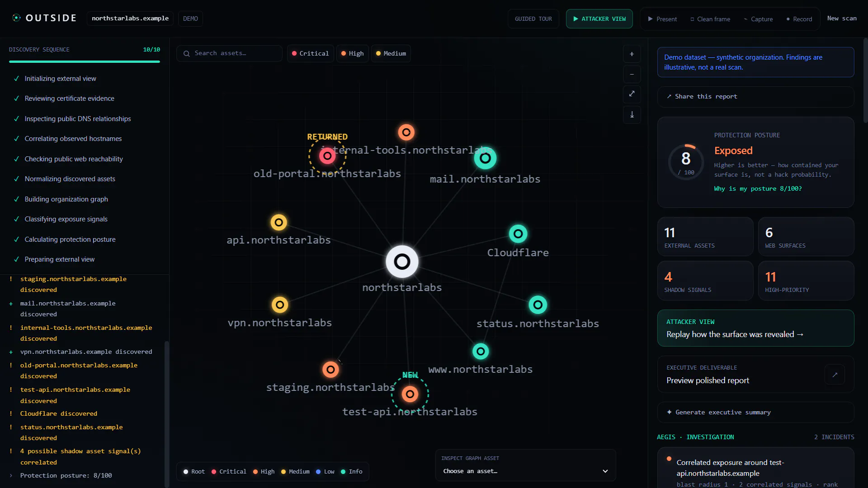Select the api.northstarlabs node
The image size is (868, 488).
point(278,222)
